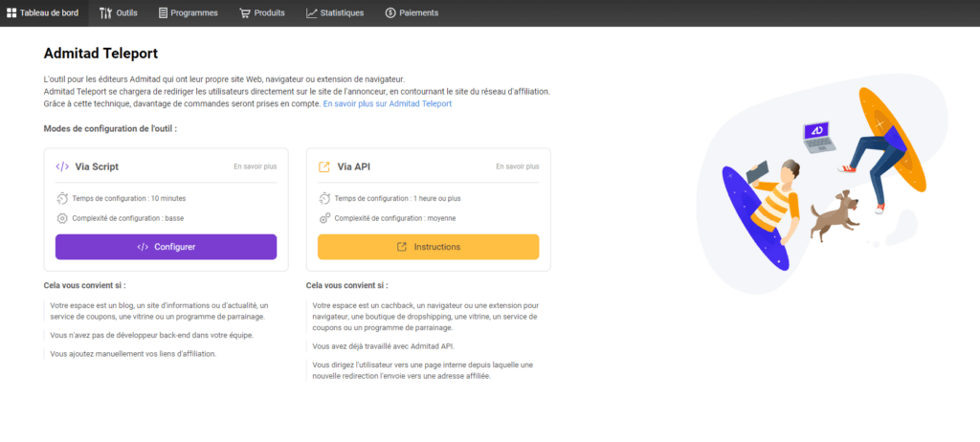Screen dimensions: 980x442
Task: Click the Produits shopping cart icon
Action: 245,12
